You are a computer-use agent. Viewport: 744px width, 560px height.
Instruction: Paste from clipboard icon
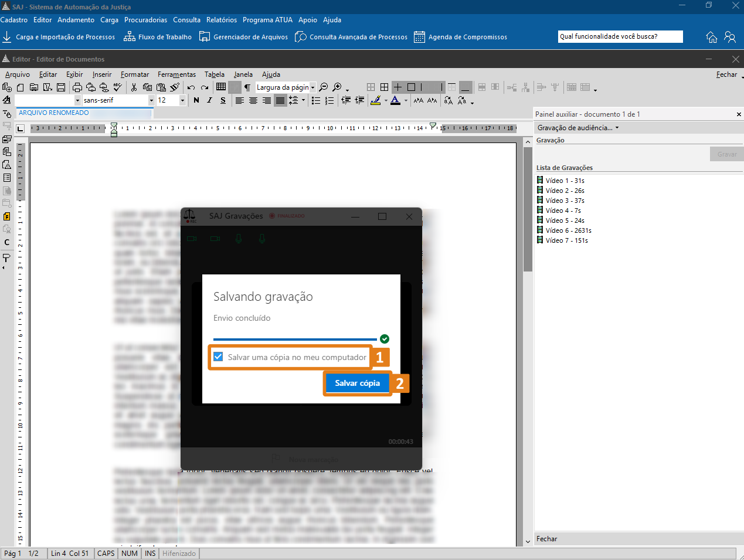pos(161,87)
